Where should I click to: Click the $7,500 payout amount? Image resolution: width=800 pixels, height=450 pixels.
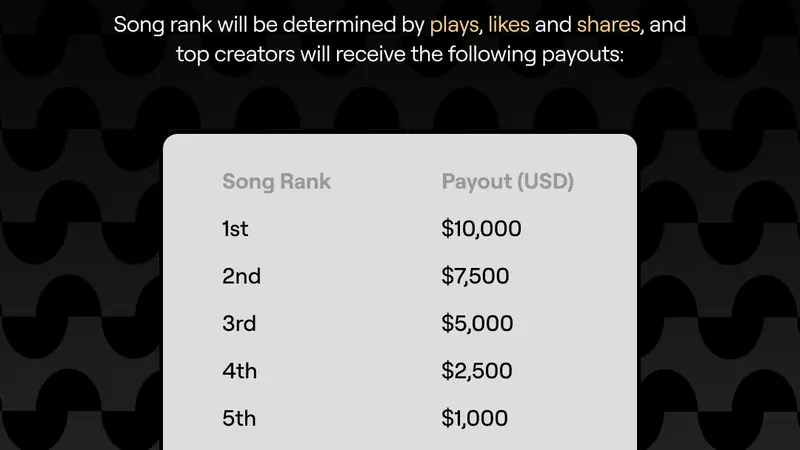[x=476, y=276]
